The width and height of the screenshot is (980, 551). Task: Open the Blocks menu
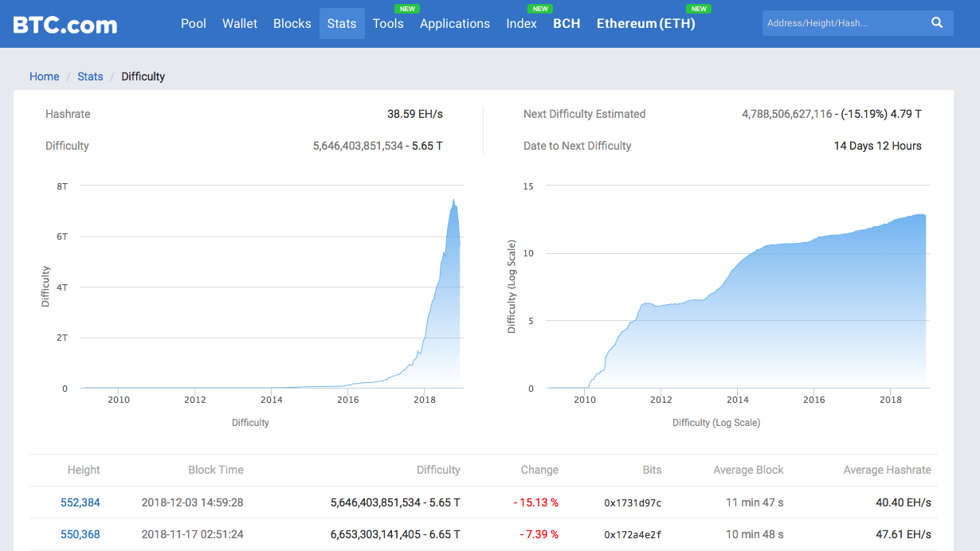(x=292, y=24)
